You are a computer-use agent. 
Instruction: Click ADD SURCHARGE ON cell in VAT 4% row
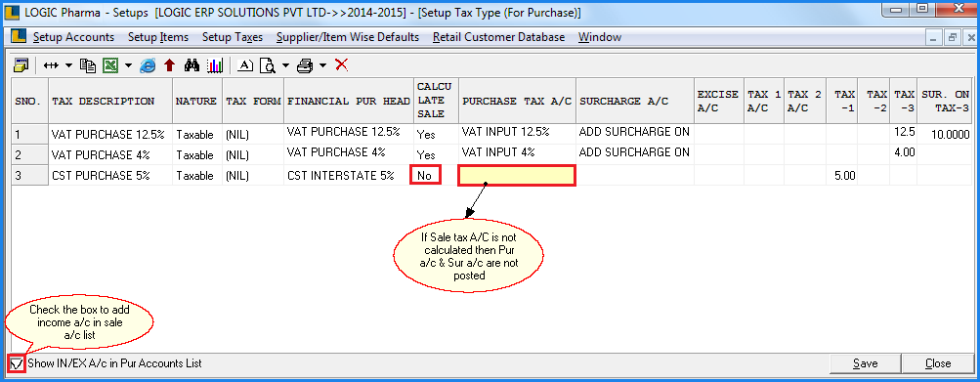635,155
